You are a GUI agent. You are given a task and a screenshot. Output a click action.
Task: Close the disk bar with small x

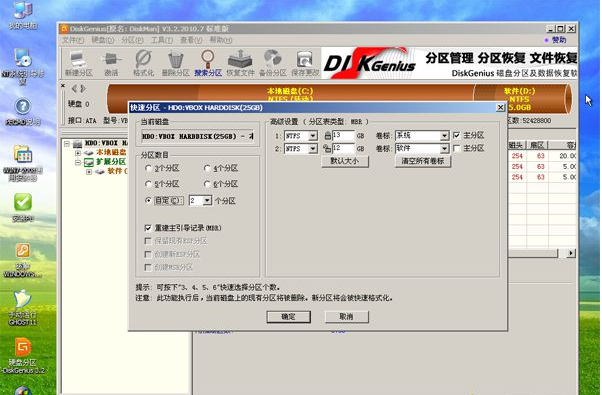coord(63,86)
